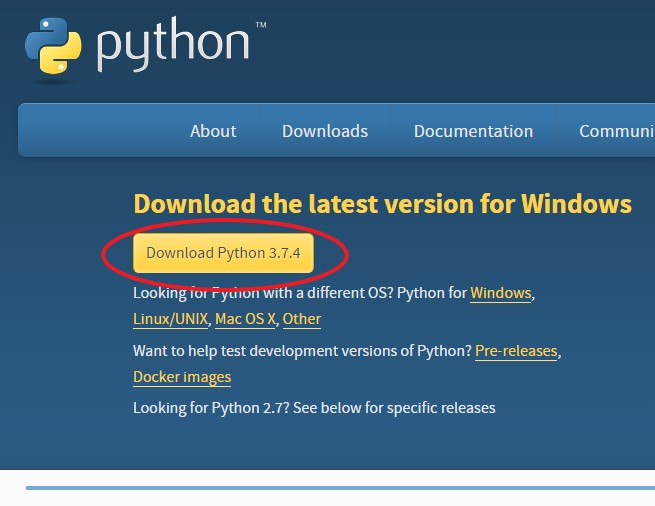Open the Docker images link
655x506 pixels.
pyautogui.click(x=182, y=377)
